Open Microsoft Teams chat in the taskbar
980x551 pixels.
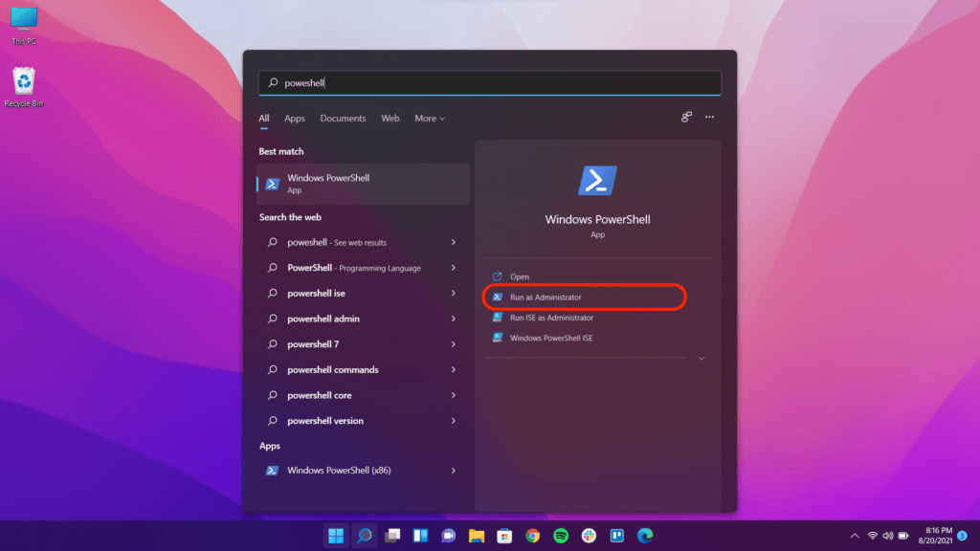448,536
